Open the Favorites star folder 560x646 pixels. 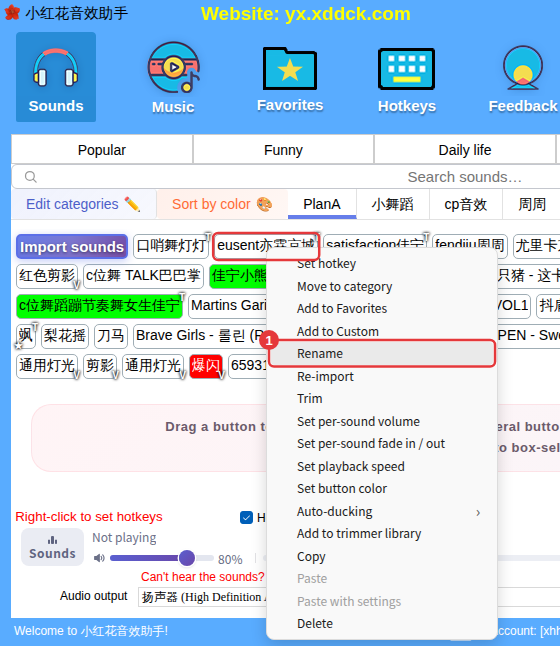(x=290, y=78)
